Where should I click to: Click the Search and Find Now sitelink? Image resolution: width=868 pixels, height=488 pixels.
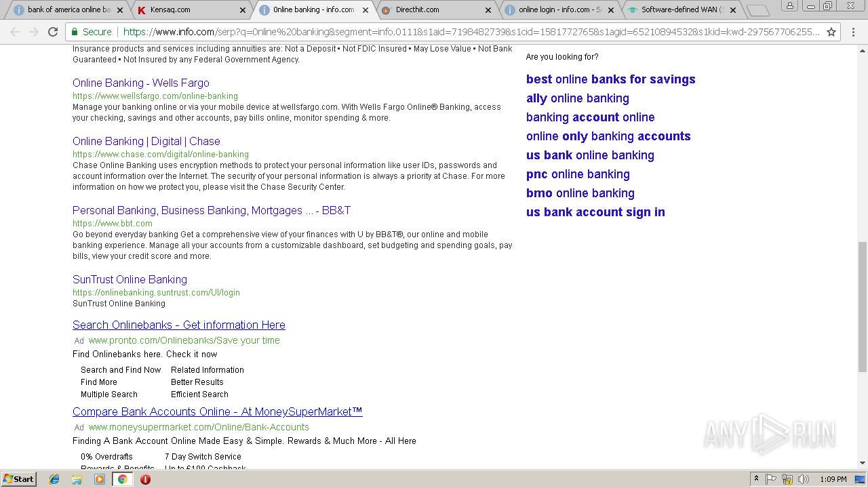[121, 370]
